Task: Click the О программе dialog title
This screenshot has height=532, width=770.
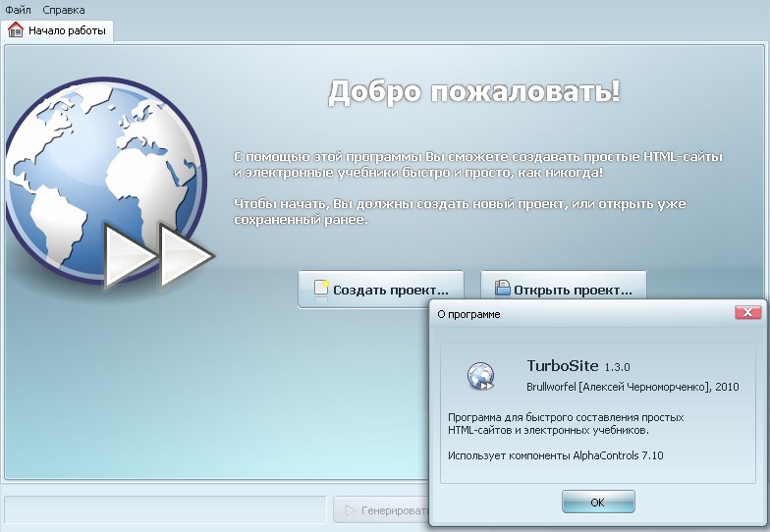Action: click(x=468, y=314)
